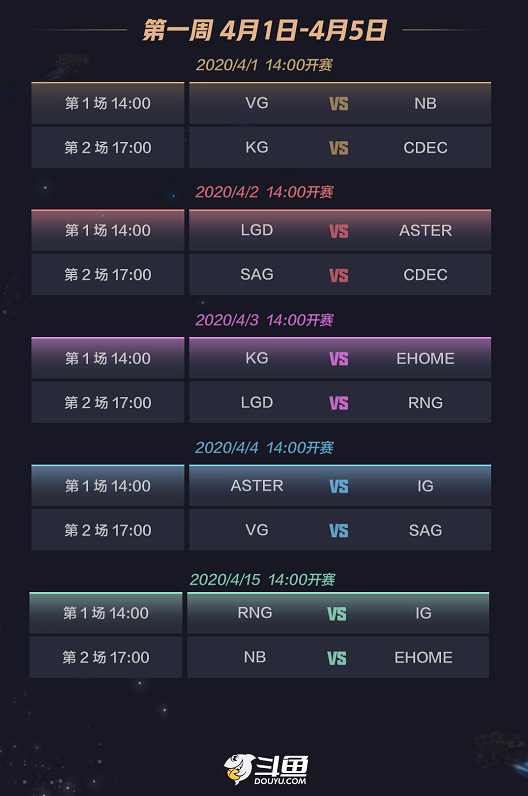Click team name CDEC in KG match
Screen dimensions: 528x796
[x=425, y=148]
